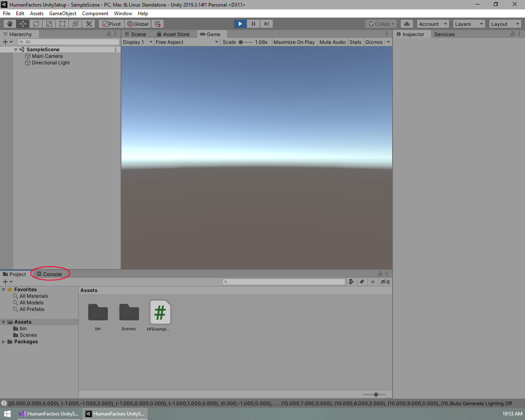Switch to the Scene tab
This screenshot has height=420, width=525.
pos(135,34)
